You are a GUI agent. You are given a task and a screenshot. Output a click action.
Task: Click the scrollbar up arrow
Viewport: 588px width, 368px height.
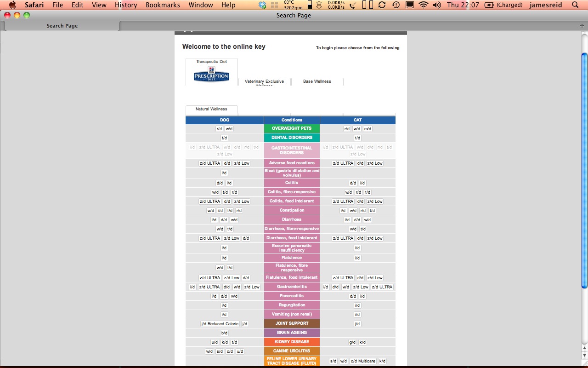click(585, 348)
